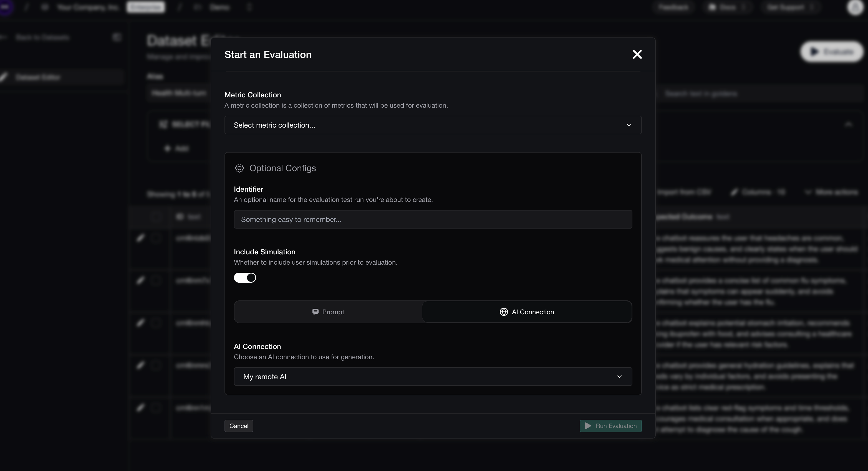Close the Start an Evaluation dialog
Screen dimensions: 868x471
(x=637, y=55)
